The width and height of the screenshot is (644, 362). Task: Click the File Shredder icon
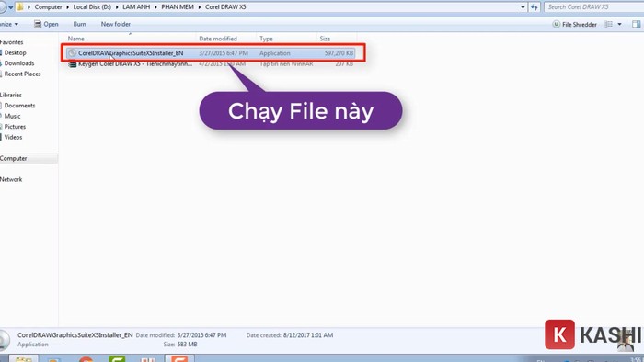click(x=556, y=24)
